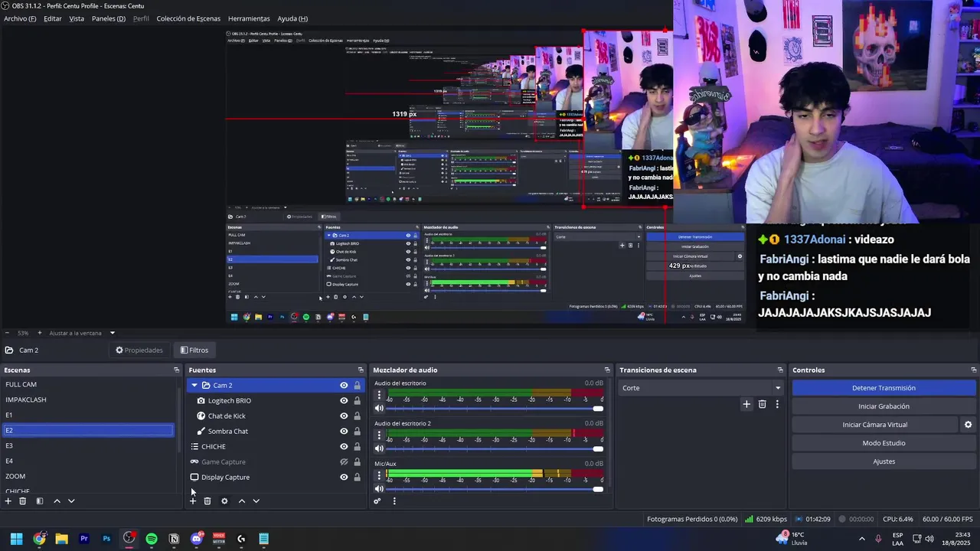Add a new source in Fuentes panel
The height and width of the screenshot is (551, 980).
tap(192, 501)
